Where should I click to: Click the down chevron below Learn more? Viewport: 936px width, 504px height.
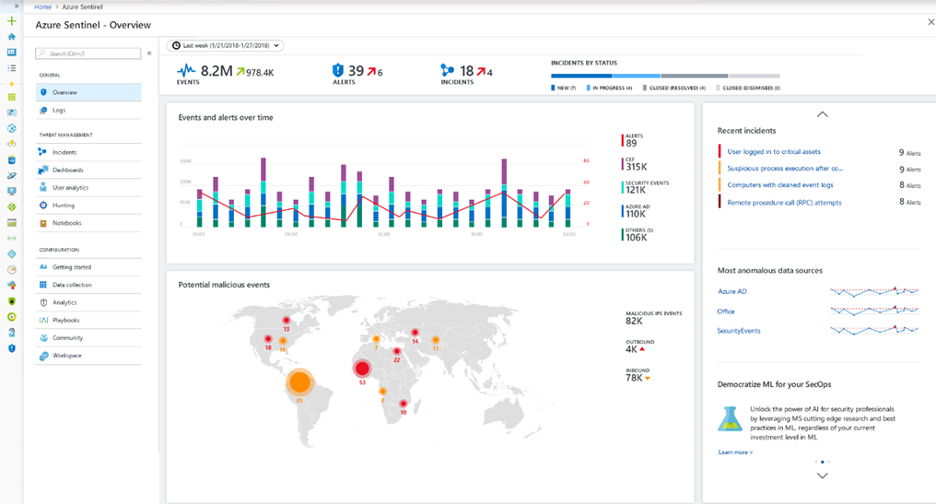tap(822, 476)
